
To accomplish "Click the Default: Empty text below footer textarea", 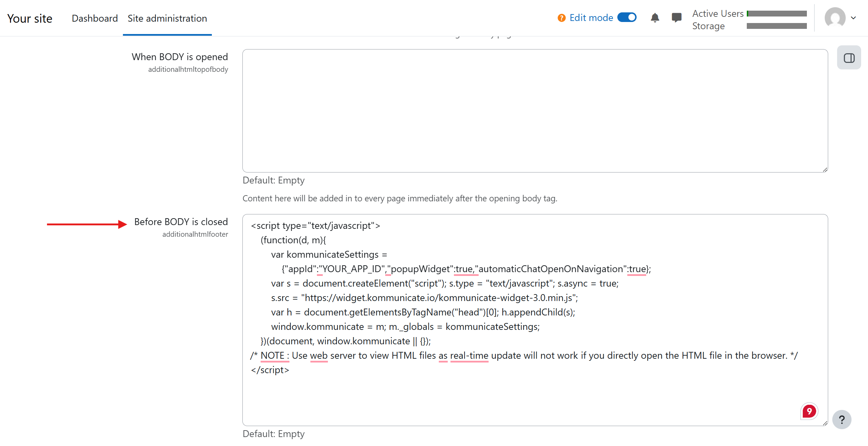I will coord(274,434).
